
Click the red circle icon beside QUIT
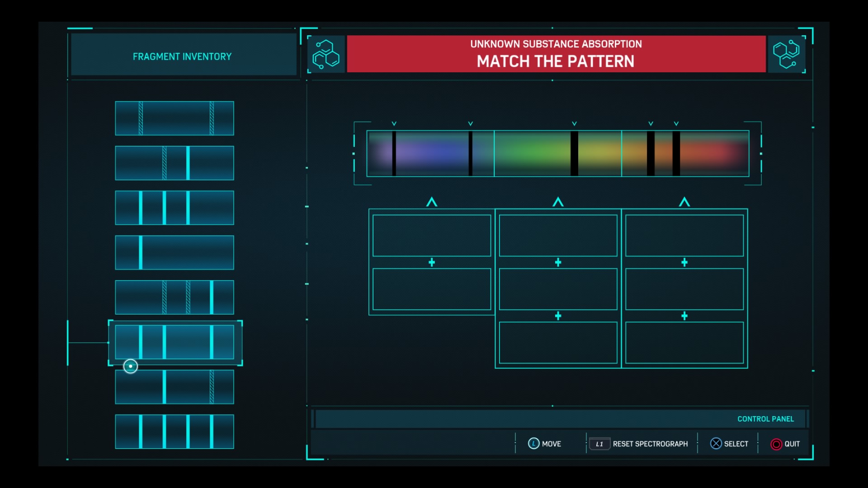pos(776,444)
